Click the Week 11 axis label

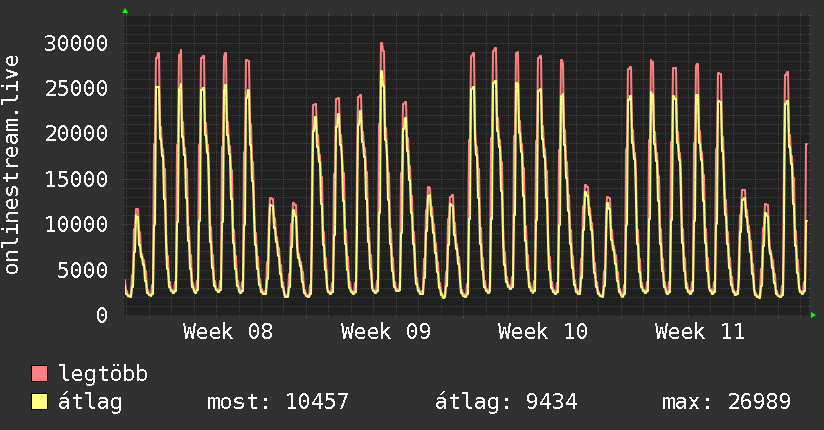700,332
